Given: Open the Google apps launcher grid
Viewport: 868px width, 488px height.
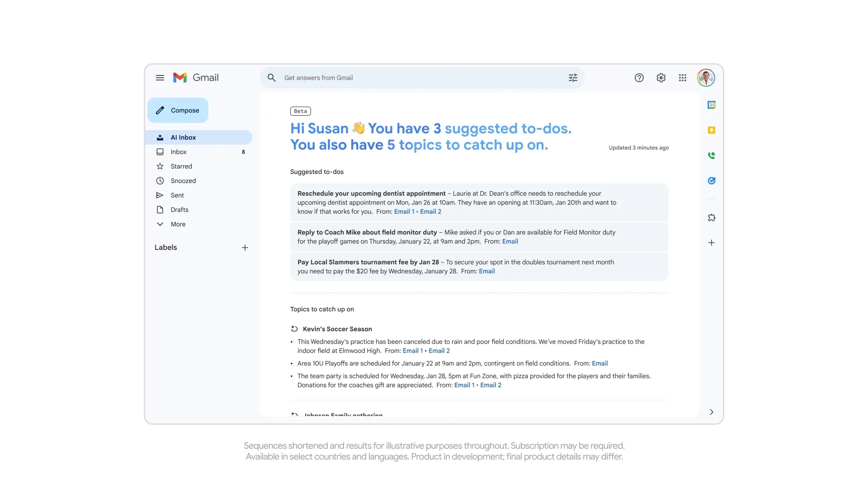Looking at the screenshot, I should click(x=683, y=78).
